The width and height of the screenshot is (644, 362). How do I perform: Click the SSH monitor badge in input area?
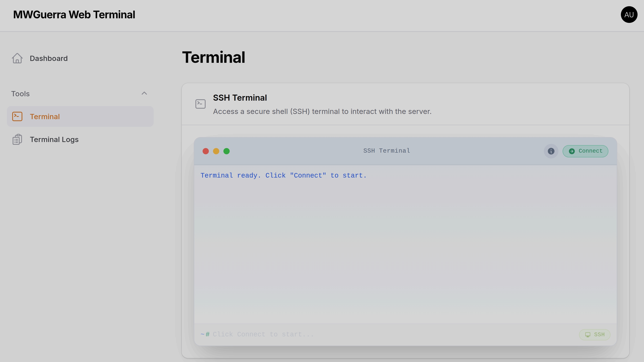tap(594, 335)
